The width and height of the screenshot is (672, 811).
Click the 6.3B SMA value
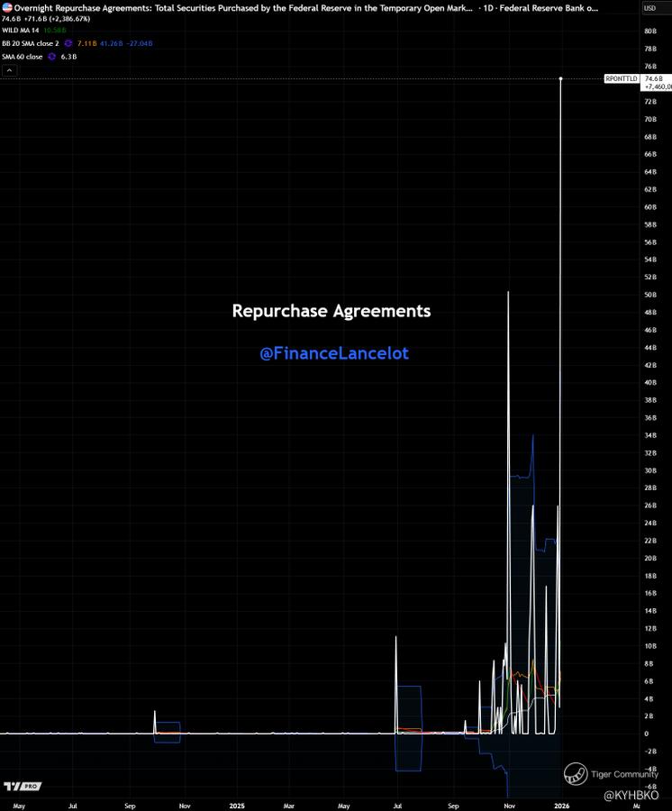coord(68,57)
